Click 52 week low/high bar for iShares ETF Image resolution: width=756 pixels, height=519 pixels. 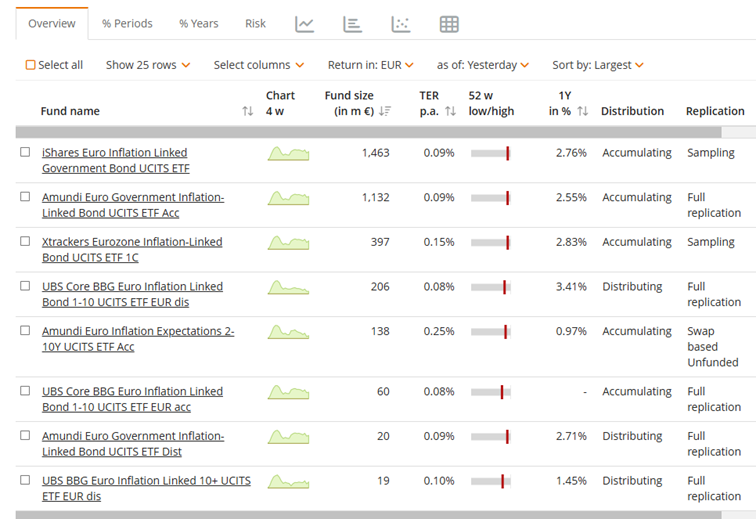(x=490, y=153)
